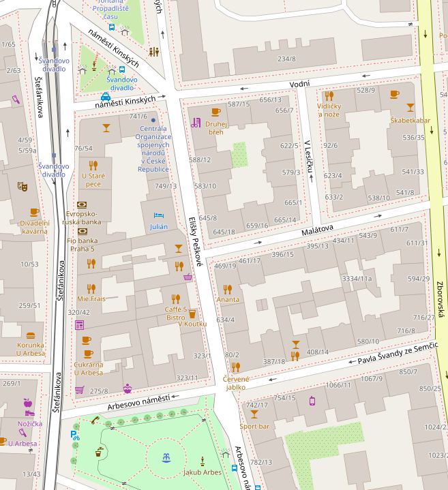Click the supermarket cart icon near 275/8

pyautogui.click(x=80, y=390)
